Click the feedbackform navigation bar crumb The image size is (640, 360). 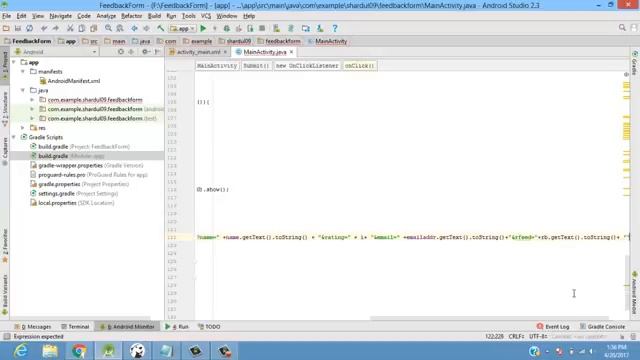(x=279, y=41)
